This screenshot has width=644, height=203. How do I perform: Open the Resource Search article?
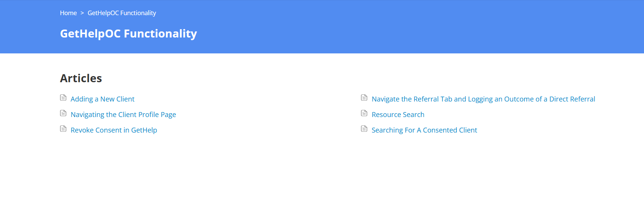pos(398,114)
